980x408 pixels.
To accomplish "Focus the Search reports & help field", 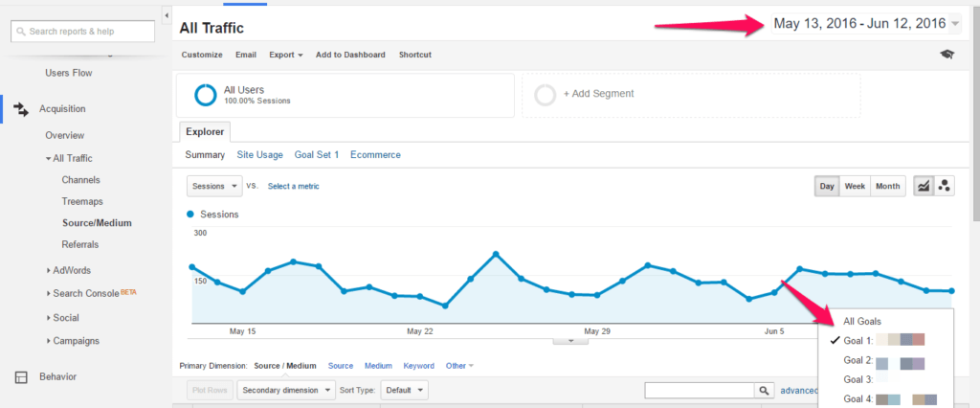I will [x=82, y=32].
